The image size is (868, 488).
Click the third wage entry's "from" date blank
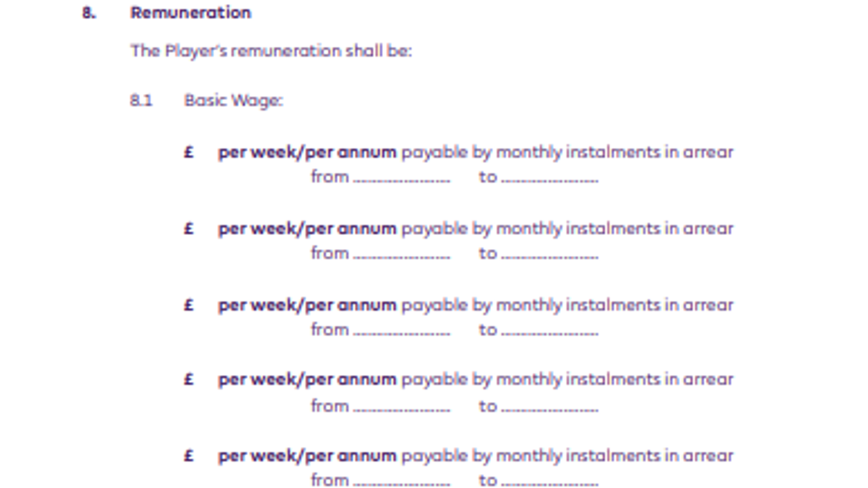click(401, 331)
